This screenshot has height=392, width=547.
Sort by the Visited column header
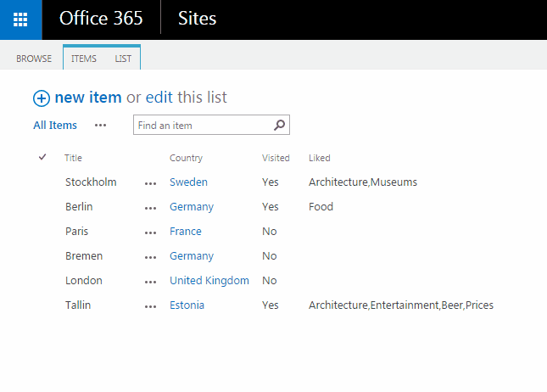(276, 158)
